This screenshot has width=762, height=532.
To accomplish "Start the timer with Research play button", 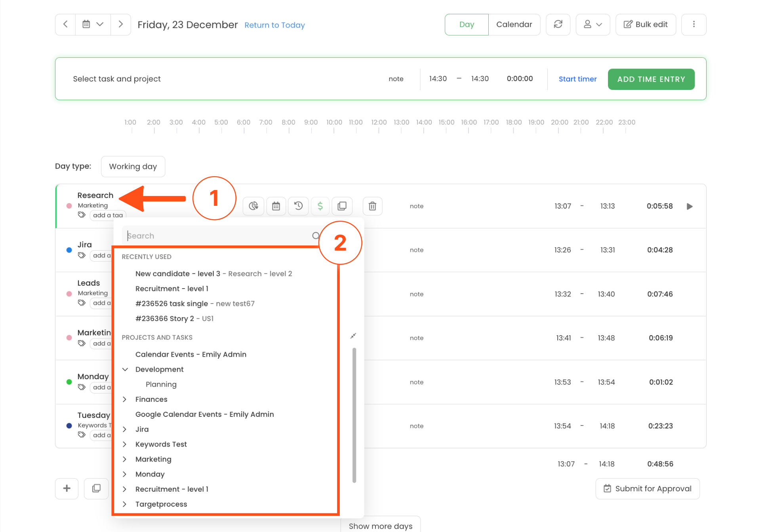I will pos(690,206).
